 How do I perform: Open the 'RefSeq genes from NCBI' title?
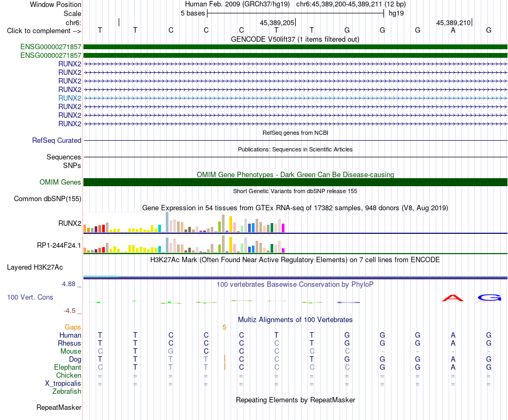coord(295,133)
